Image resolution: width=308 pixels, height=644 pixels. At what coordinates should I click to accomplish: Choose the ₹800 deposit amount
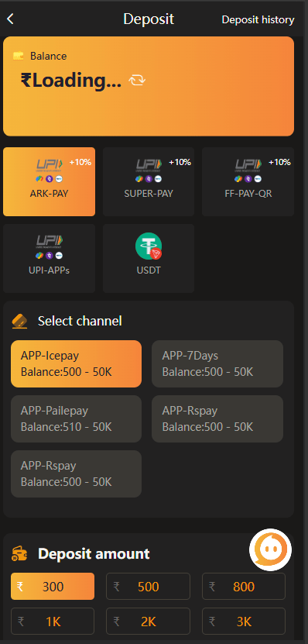point(244,586)
